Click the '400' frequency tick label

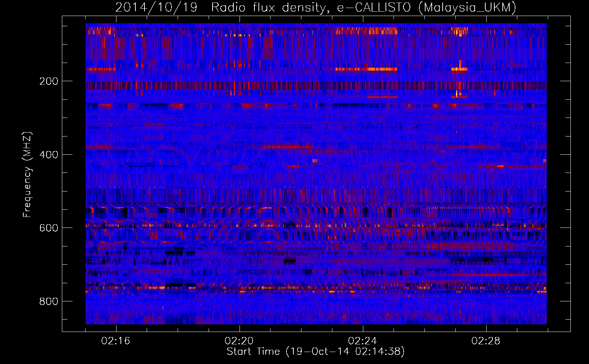pos(48,155)
